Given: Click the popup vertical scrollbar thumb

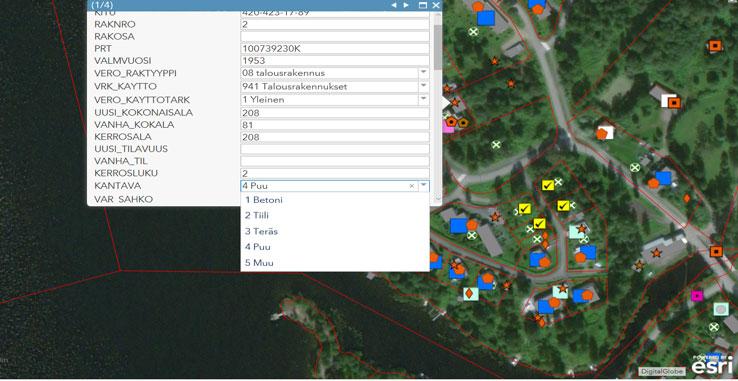Looking at the screenshot, I should 438,47.
